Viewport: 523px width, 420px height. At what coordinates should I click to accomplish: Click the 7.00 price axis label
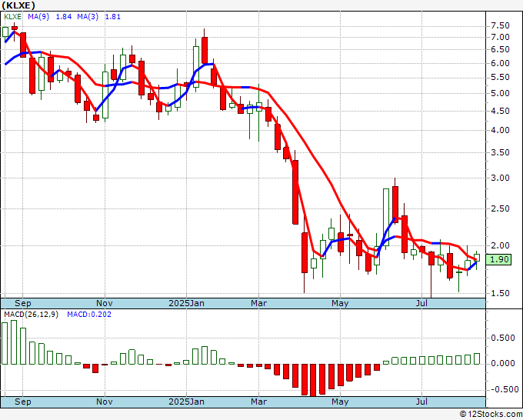pyautogui.click(x=501, y=37)
